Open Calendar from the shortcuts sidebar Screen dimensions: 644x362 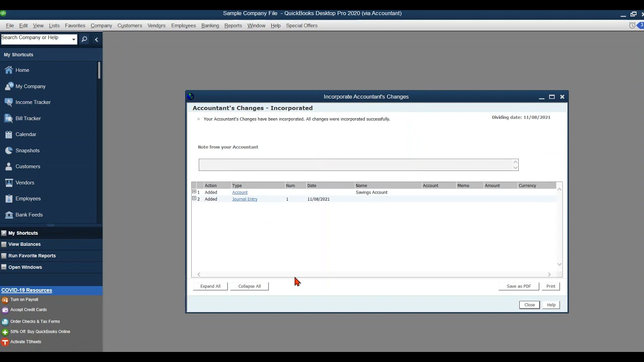pyautogui.click(x=26, y=134)
